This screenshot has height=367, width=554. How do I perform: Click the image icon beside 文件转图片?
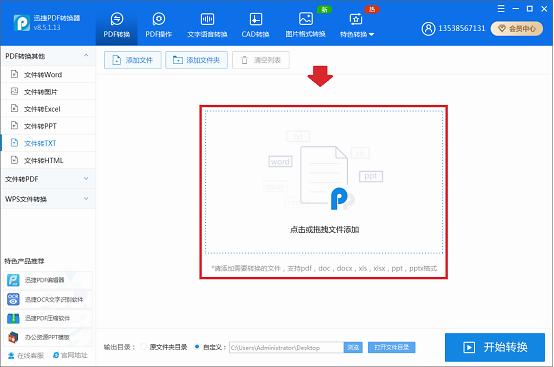[x=14, y=91]
